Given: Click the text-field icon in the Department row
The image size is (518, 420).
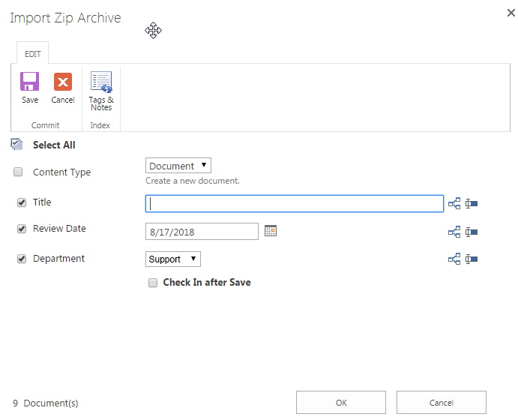Looking at the screenshot, I should click(472, 259).
